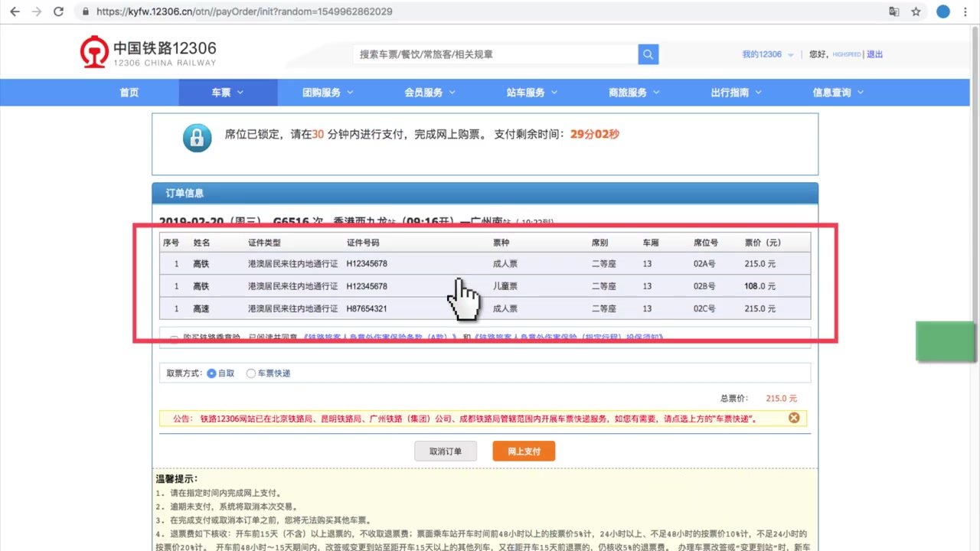Image resolution: width=980 pixels, height=551 pixels.
Task: Click ID H12345678 in the 儿童票 row
Action: [x=367, y=286]
